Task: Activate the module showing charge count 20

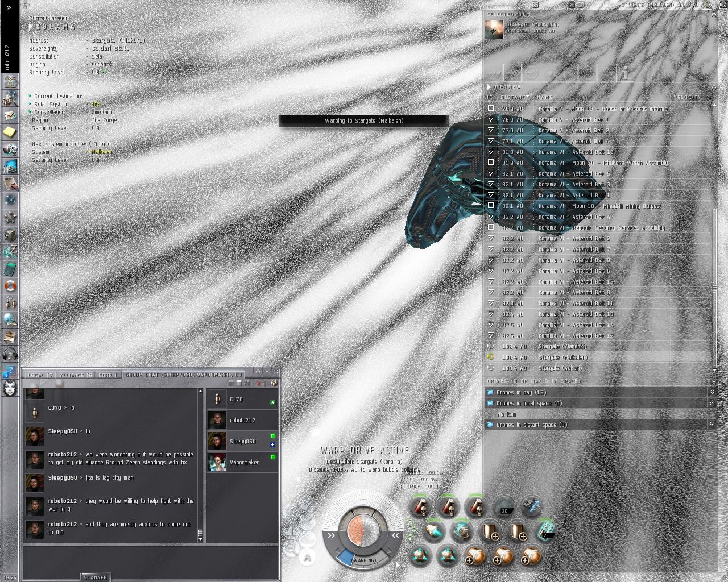Action: (504, 505)
